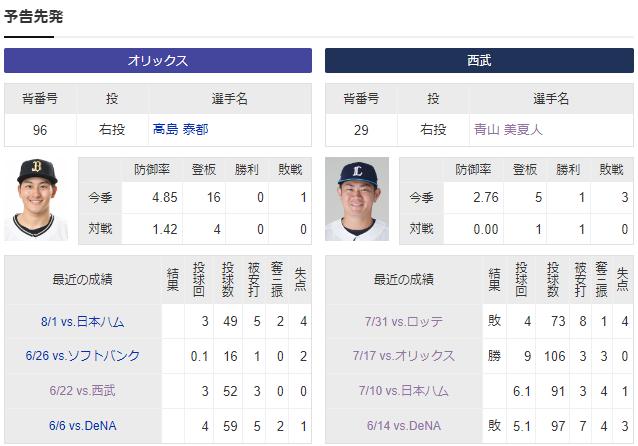The width and height of the screenshot is (638, 446).
Task: Click Orix pitcher's 対戦 row label
Action: coord(100,229)
